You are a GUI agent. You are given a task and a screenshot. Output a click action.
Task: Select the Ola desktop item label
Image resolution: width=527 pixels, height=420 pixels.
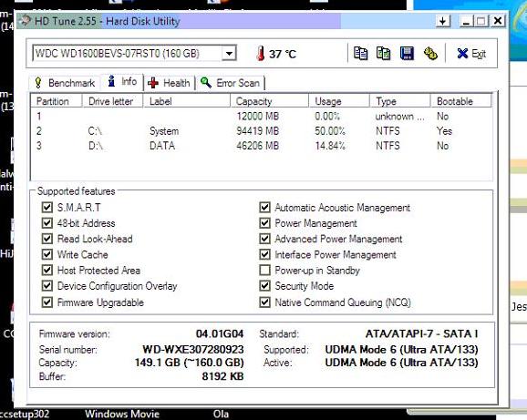pos(221,414)
